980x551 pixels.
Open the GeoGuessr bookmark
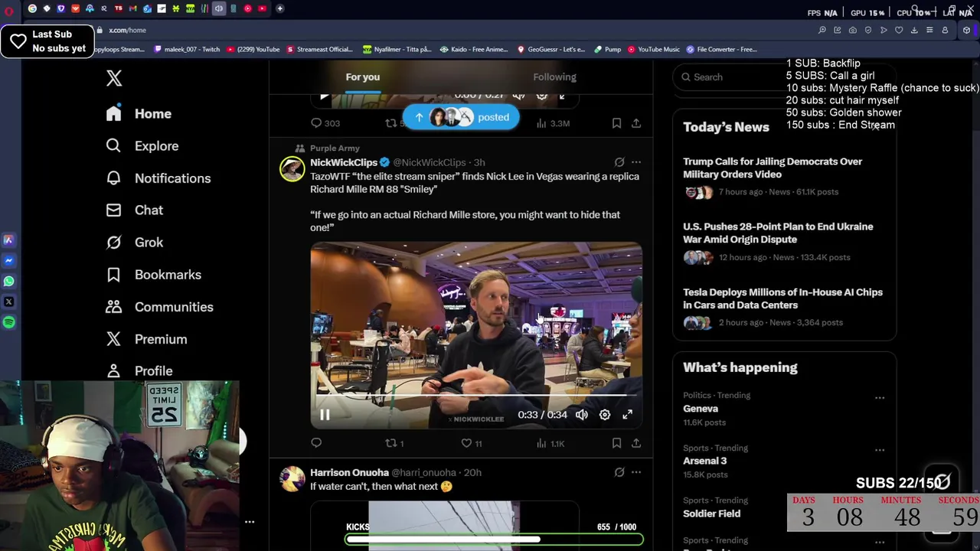[x=551, y=50]
